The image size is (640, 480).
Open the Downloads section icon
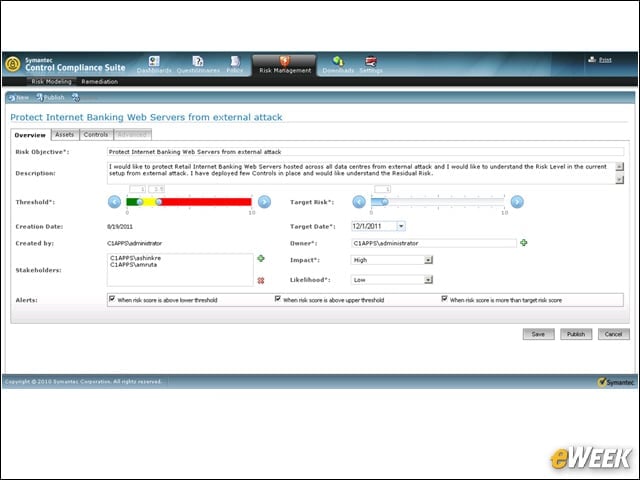pos(338,61)
